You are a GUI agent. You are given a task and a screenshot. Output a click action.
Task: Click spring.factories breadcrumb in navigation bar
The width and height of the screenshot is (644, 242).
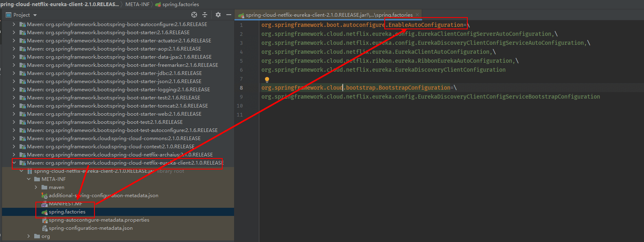coord(177,4)
